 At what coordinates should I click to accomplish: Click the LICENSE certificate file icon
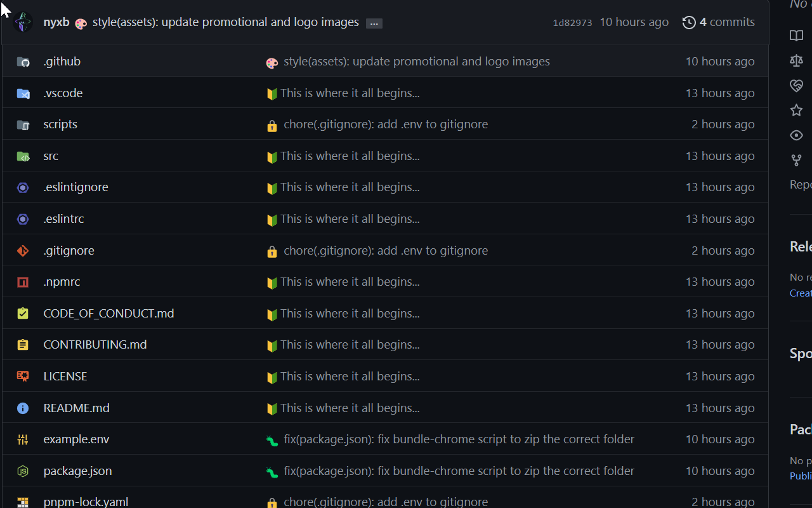[23, 377]
